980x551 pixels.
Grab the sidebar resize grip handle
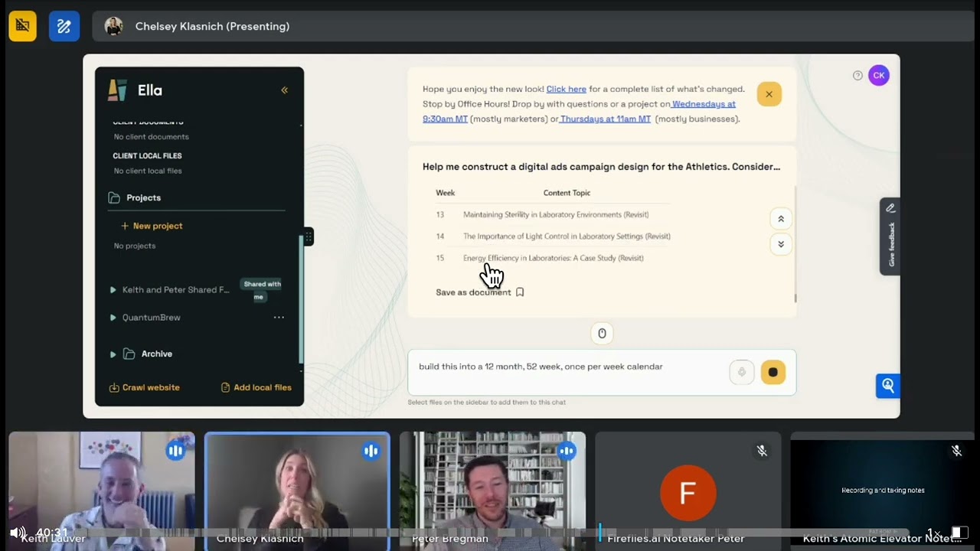(x=308, y=237)
